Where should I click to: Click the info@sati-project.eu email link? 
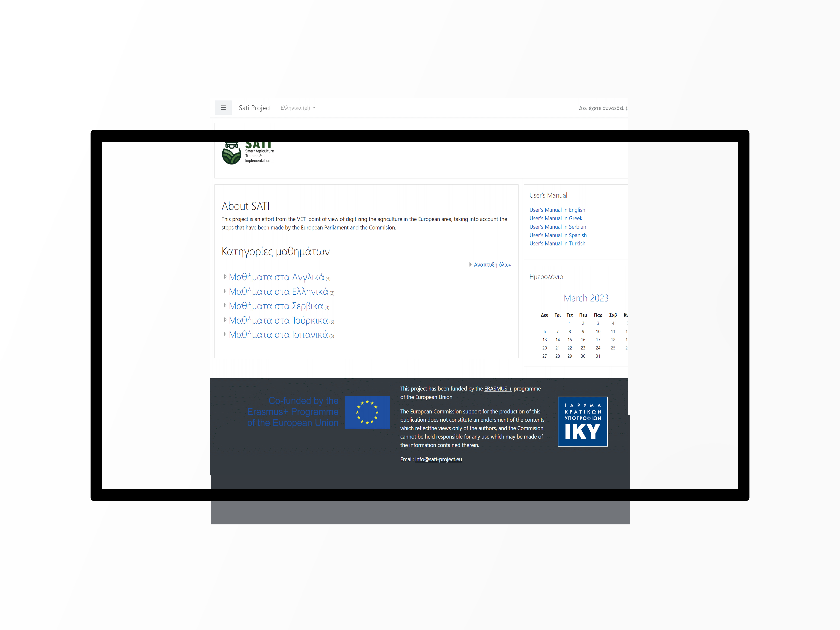tap(438, 459)
